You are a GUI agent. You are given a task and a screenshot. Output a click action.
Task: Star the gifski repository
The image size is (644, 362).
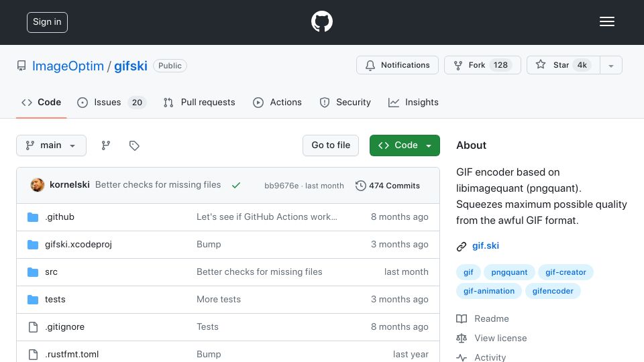(x=563, y=65)
